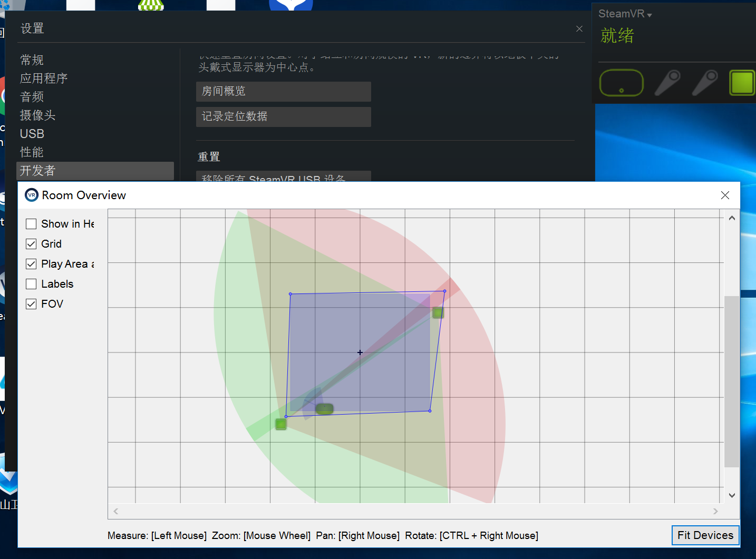This screenshot has width=756, height=559.
Task: Click the 设置 window title text
Action: 32,28
